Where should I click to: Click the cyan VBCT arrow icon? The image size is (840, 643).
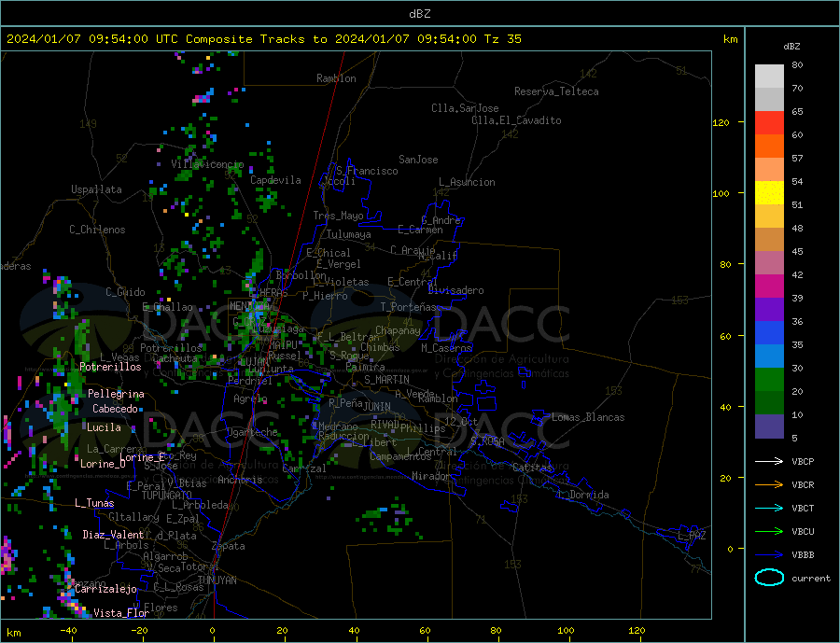click(x=769, y=508)
